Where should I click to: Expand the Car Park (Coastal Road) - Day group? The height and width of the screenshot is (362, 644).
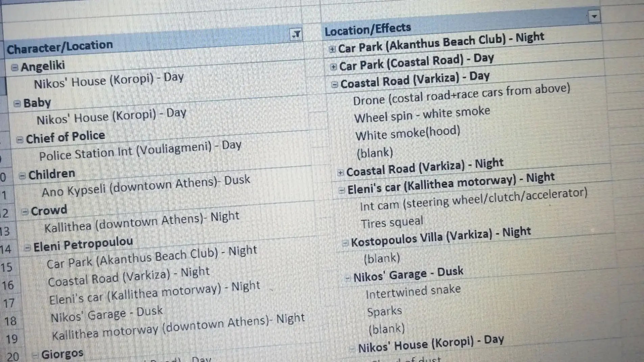(x=333, y=67)
